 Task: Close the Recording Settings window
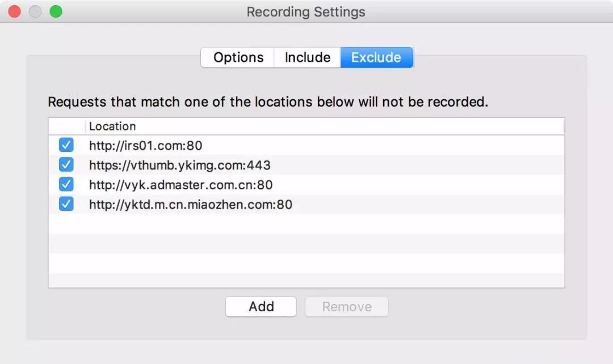point(15,11)
